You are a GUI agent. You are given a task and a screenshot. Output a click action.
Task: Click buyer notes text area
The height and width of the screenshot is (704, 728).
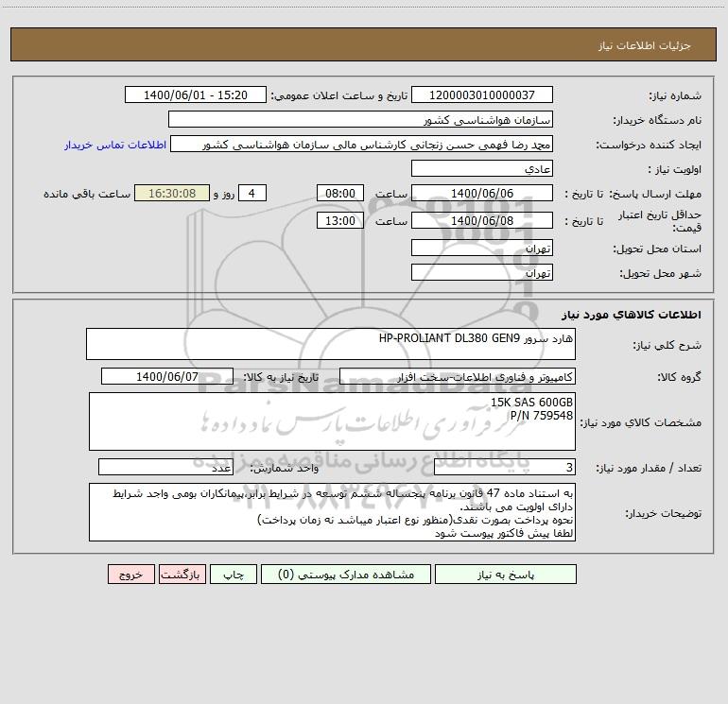point(332,512)
